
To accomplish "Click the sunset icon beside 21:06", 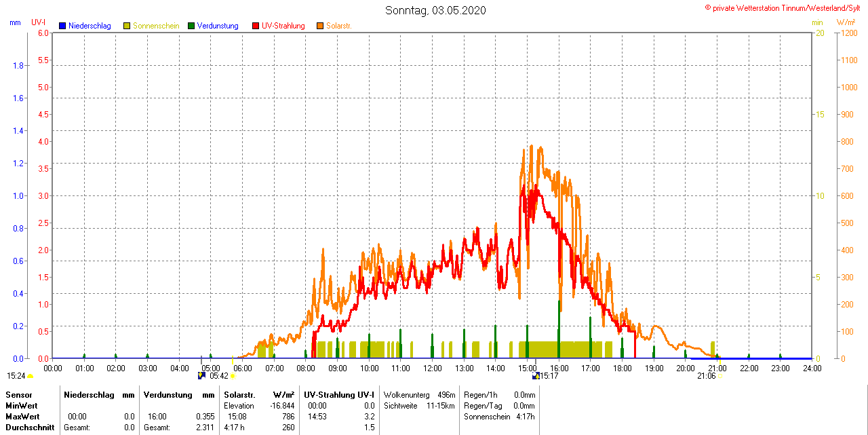I will [720, 376].
